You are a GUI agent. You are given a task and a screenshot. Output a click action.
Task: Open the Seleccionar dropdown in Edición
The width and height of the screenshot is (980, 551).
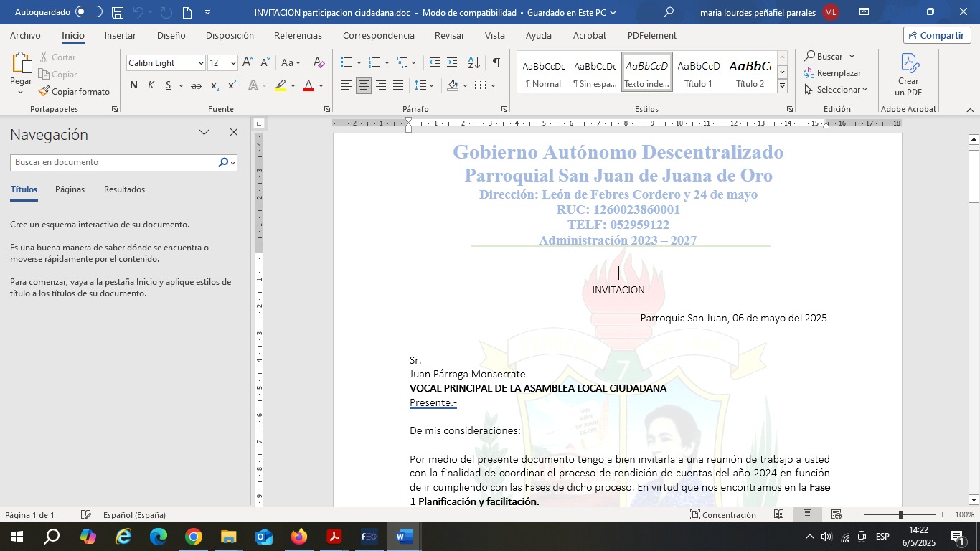coord(837,90)
